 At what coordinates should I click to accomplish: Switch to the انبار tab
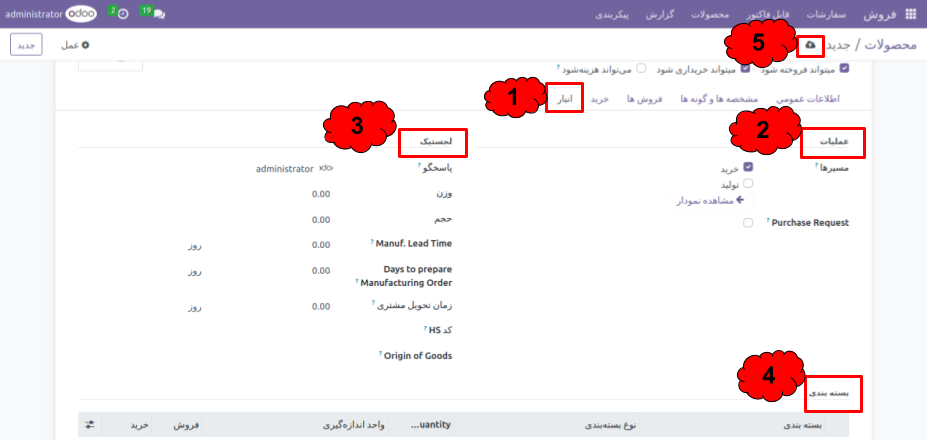click(564, 99)
